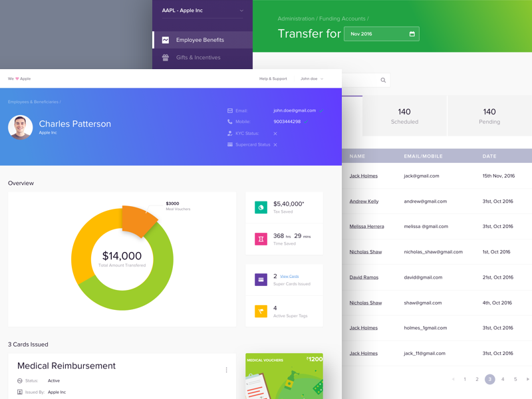Open Jack Holmes name link
The image size is (532, 399).
(363, 176)
